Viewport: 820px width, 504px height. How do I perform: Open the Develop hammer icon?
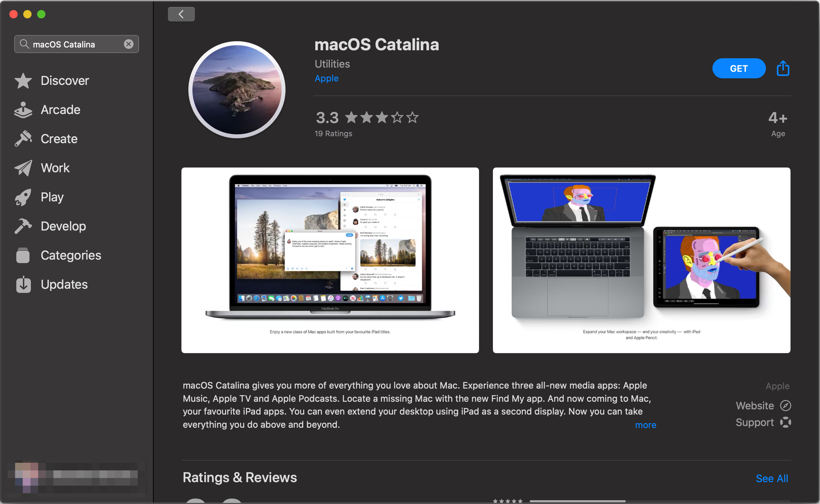(23, 226)
